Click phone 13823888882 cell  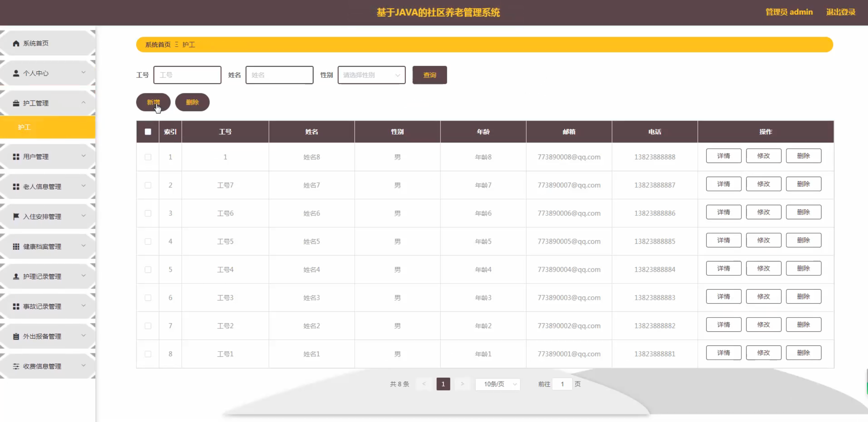pyautogui.click(x=655, y=326)
